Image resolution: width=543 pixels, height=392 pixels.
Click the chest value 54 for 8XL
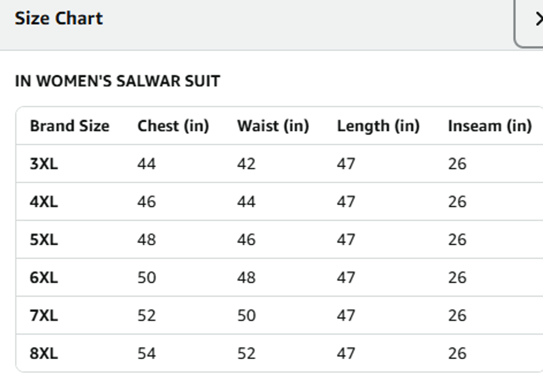(146, 353)
